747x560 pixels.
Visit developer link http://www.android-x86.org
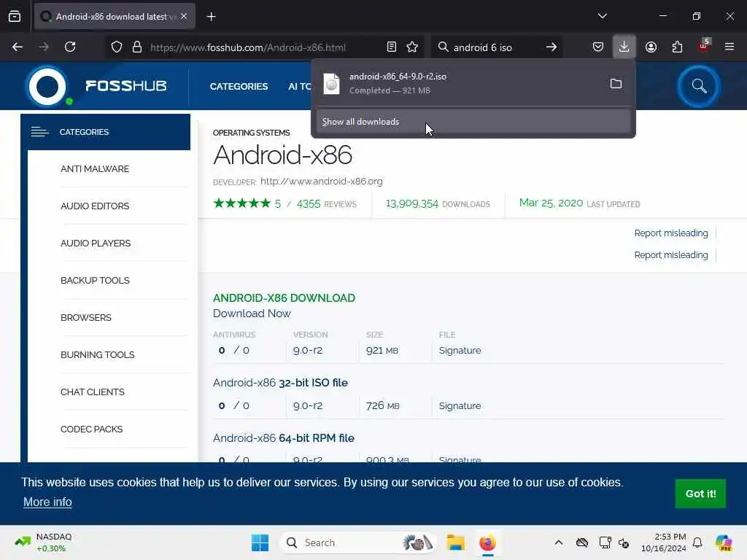322,182
